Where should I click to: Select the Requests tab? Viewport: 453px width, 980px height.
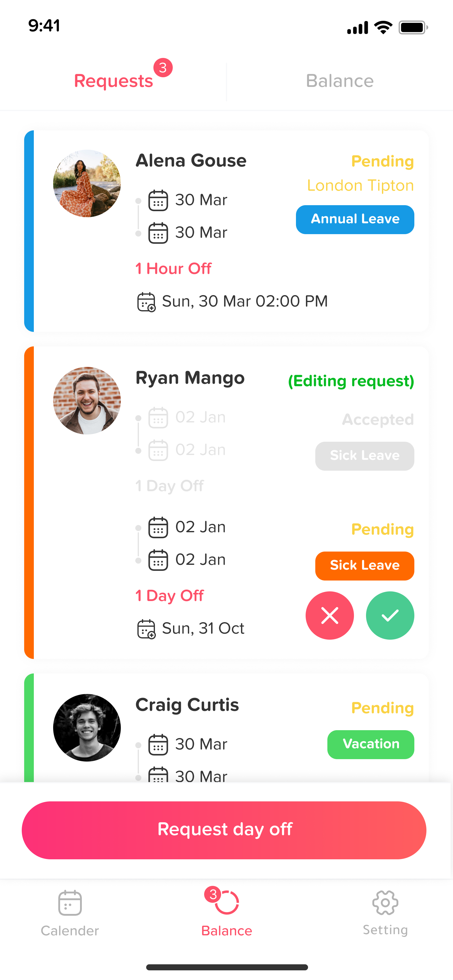(x=114, y=81)
